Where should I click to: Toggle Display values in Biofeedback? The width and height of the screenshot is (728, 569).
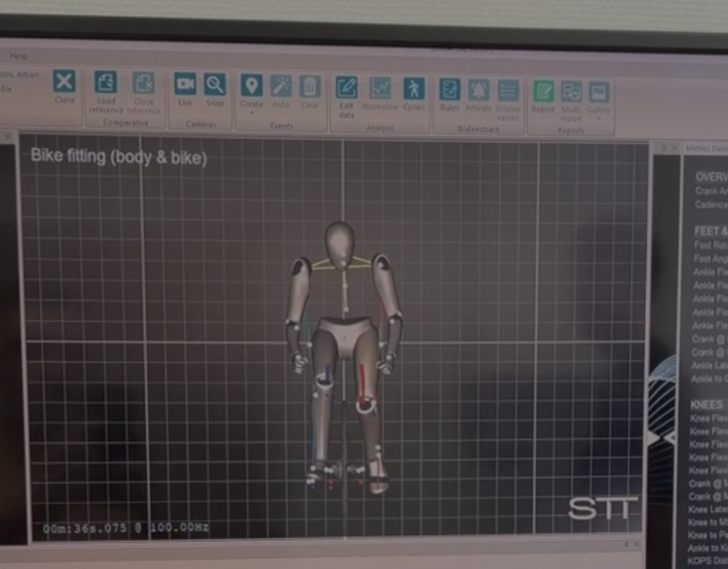[x=508, y=91]
